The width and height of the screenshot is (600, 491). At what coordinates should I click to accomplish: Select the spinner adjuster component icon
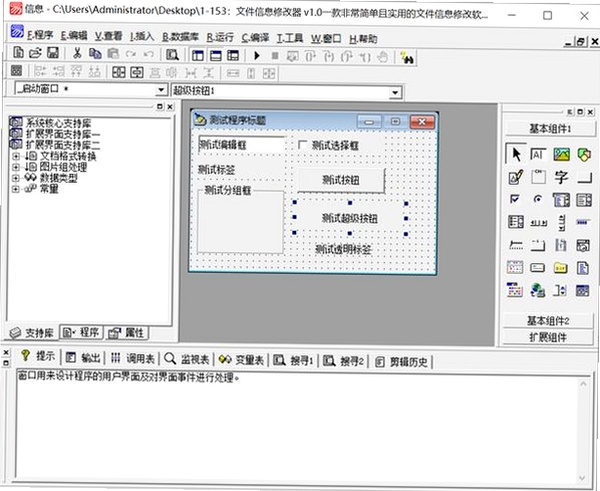pos(560,290)
